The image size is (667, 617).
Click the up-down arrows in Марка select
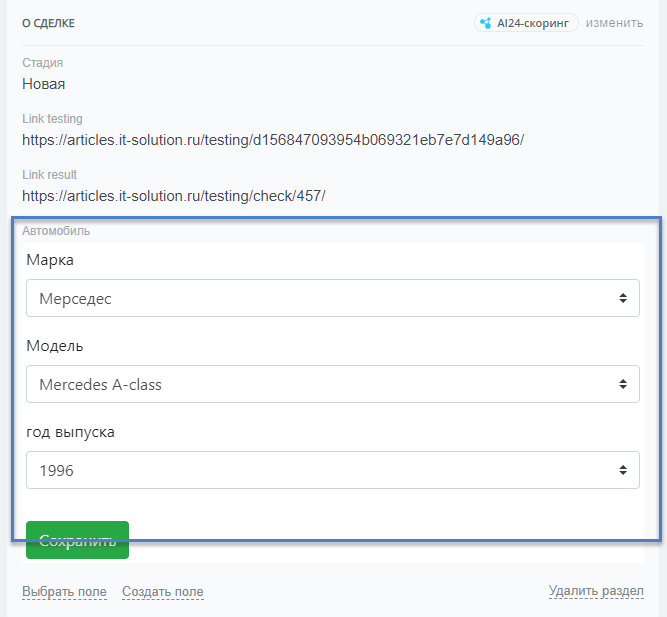click(x=622, y=298)
